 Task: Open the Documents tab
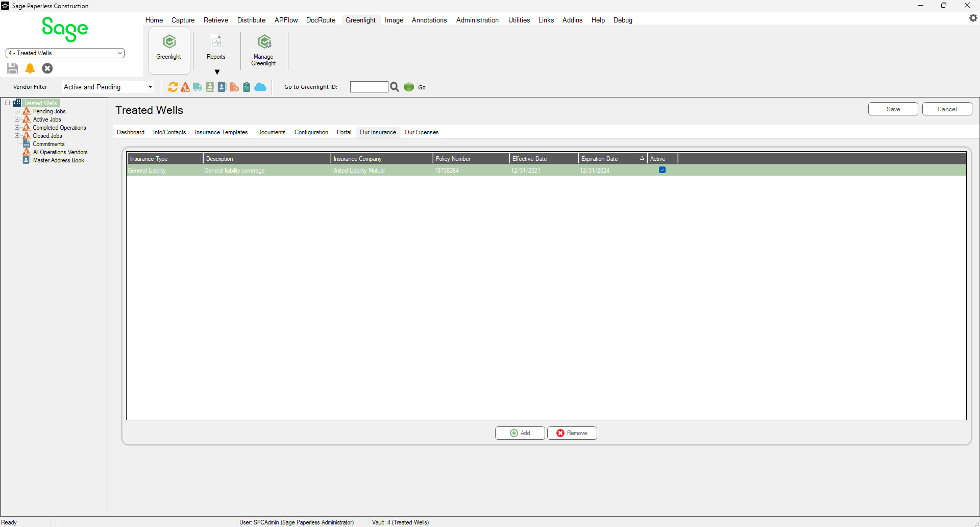tap(271, 132)
